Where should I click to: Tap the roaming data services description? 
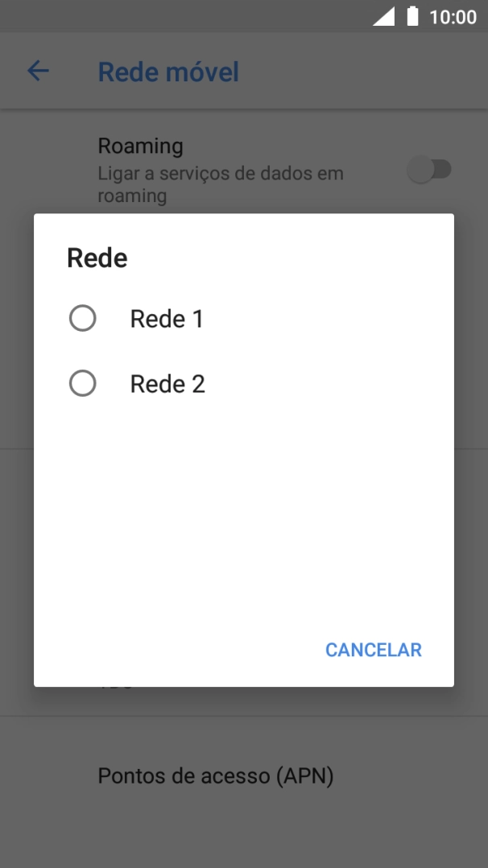[x=220, y=184]
